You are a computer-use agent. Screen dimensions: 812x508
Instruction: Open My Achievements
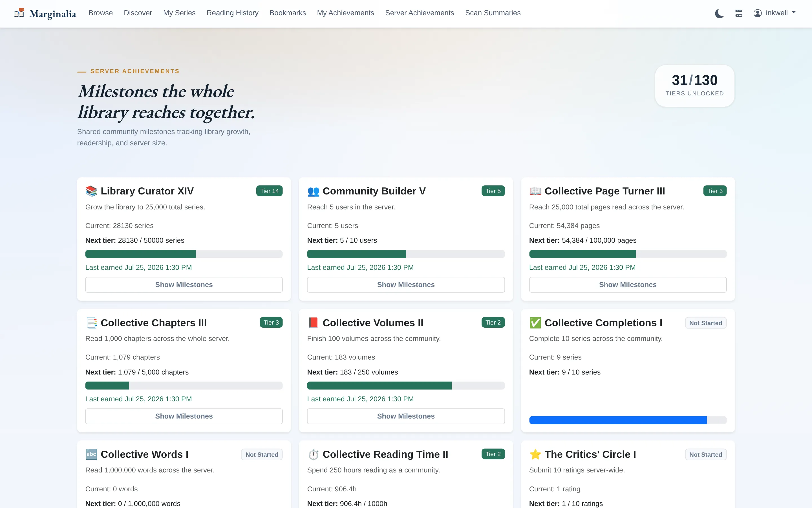coord(345,13)
